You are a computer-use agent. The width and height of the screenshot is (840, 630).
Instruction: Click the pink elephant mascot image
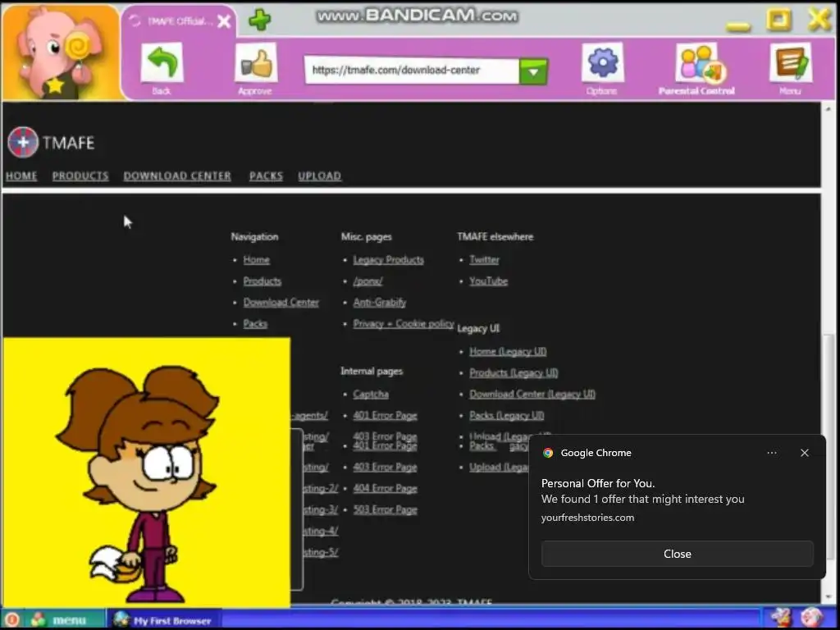click(60, 53)
